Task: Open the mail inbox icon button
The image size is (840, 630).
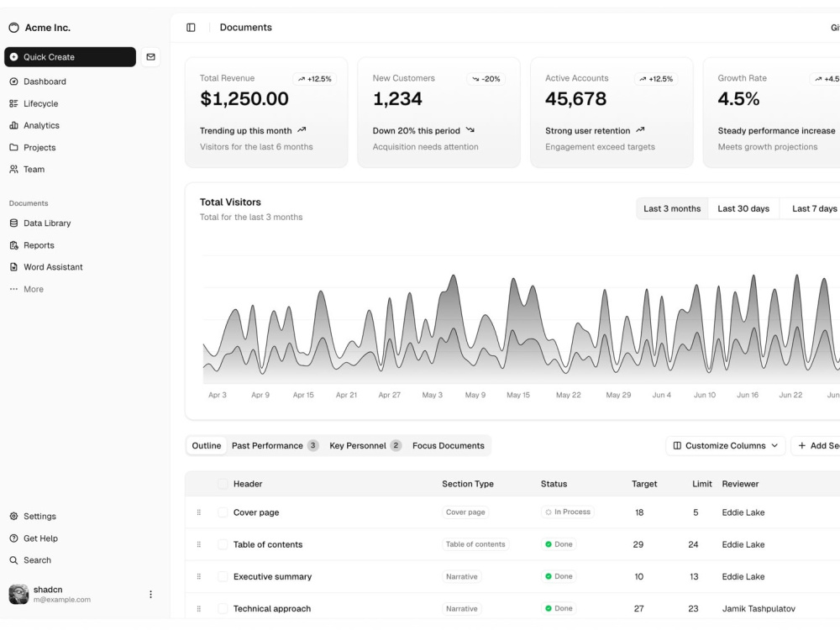Action: [150, 57]
